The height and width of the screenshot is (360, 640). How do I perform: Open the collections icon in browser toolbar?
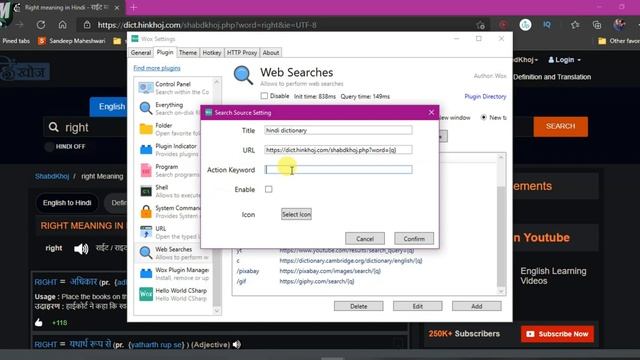[597, 25]
